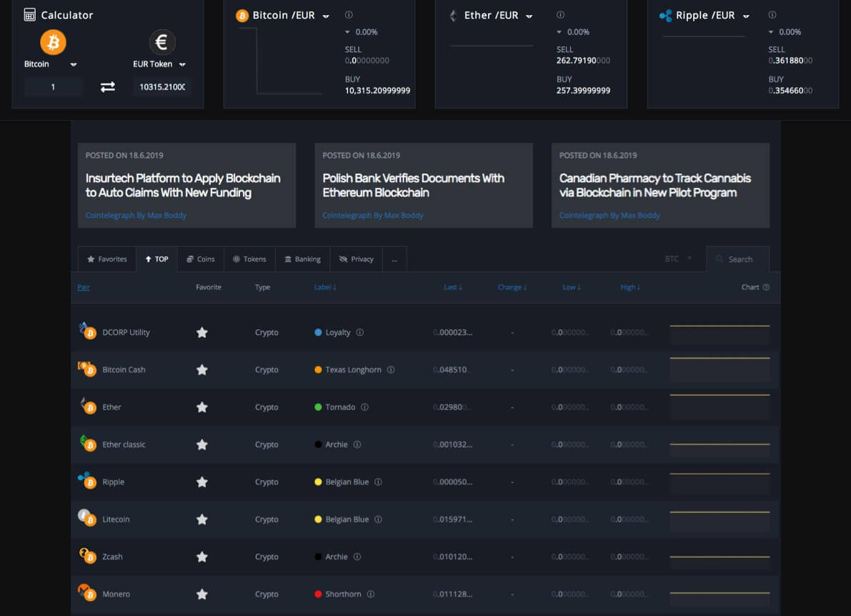Click the orange Bitcoin coin icon in Calculator
Screen dimensions: 851x616
(53, 41)
